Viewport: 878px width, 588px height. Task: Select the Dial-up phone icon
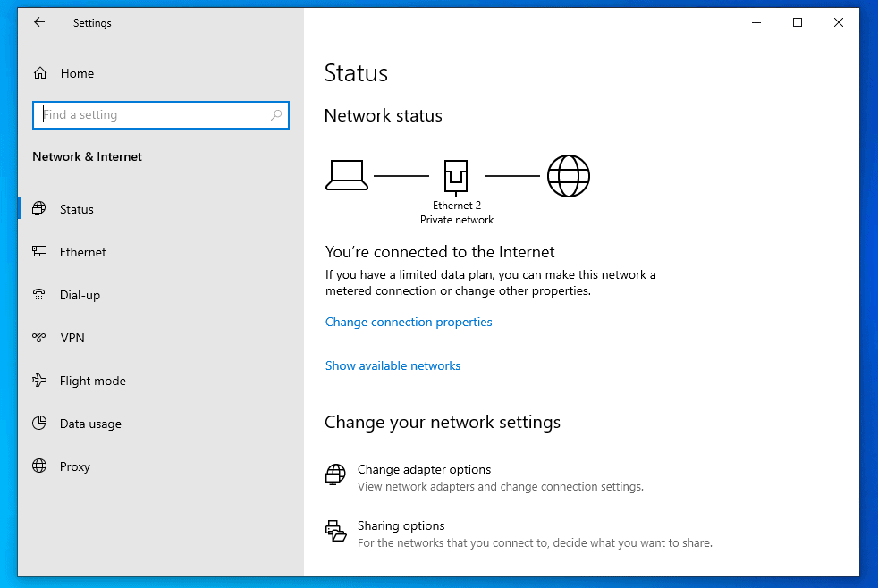pos(39,295)
